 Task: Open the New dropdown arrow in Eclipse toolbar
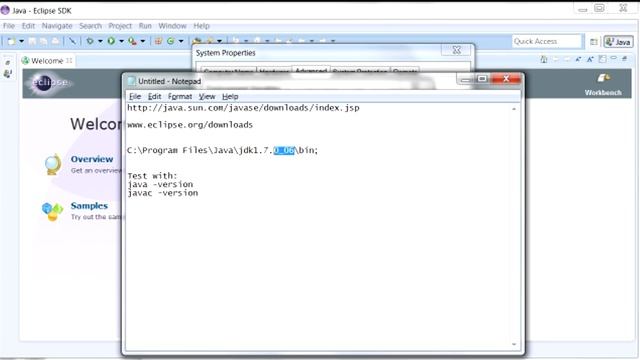[21, 41]
